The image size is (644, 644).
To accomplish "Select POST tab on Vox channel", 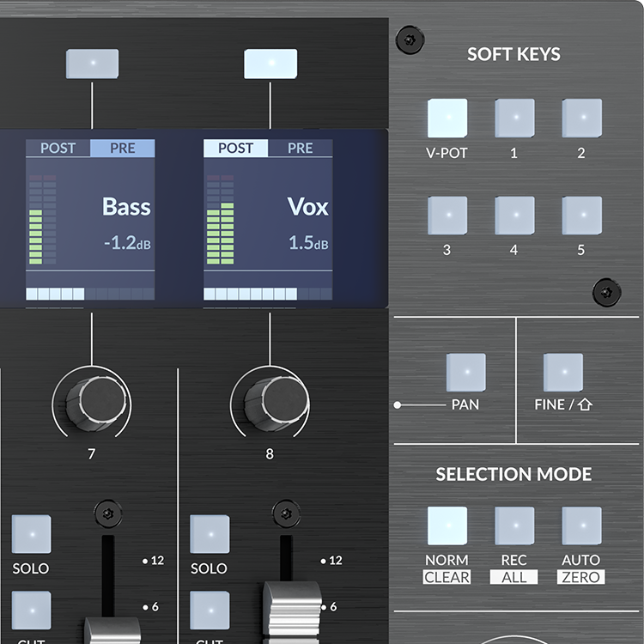I will click(235, 149).
